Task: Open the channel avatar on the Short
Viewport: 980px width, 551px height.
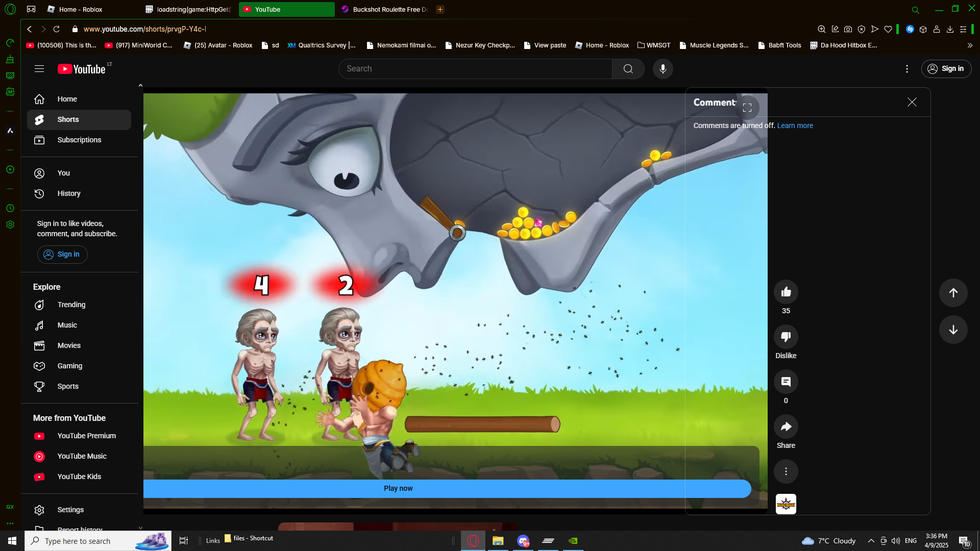Action: tap(786, 504)
